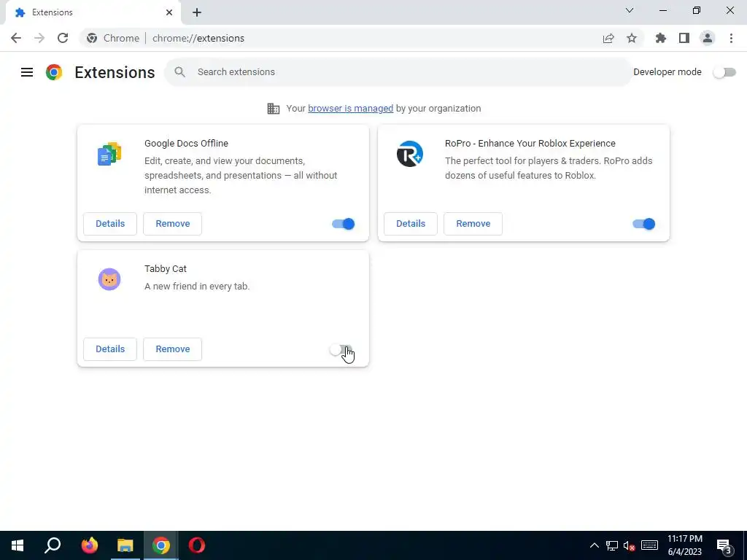Click the RoPro extension logo
The height and width of the screenshot is (560, 747).
point(410,154)
